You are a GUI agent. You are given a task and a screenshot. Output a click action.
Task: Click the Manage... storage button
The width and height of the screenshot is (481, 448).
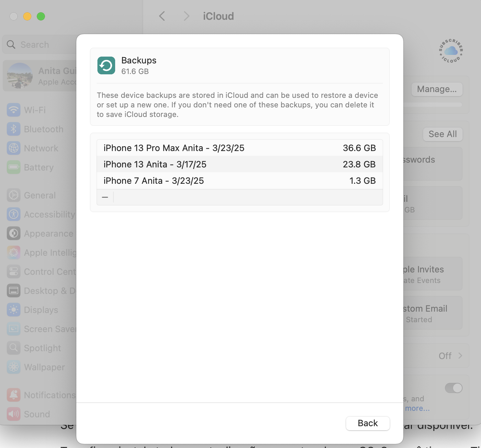[x=437, y=89]
